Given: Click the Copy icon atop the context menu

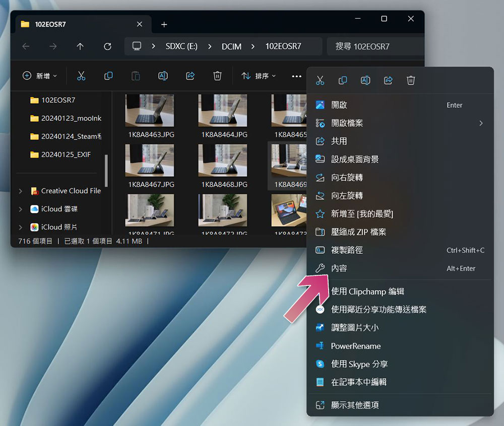Looking at the screenshot, I should [343, 80].
